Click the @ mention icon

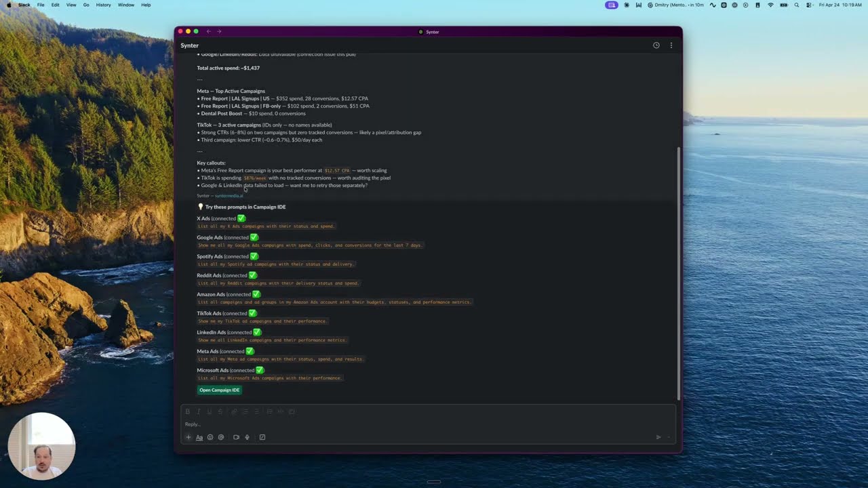221,437
